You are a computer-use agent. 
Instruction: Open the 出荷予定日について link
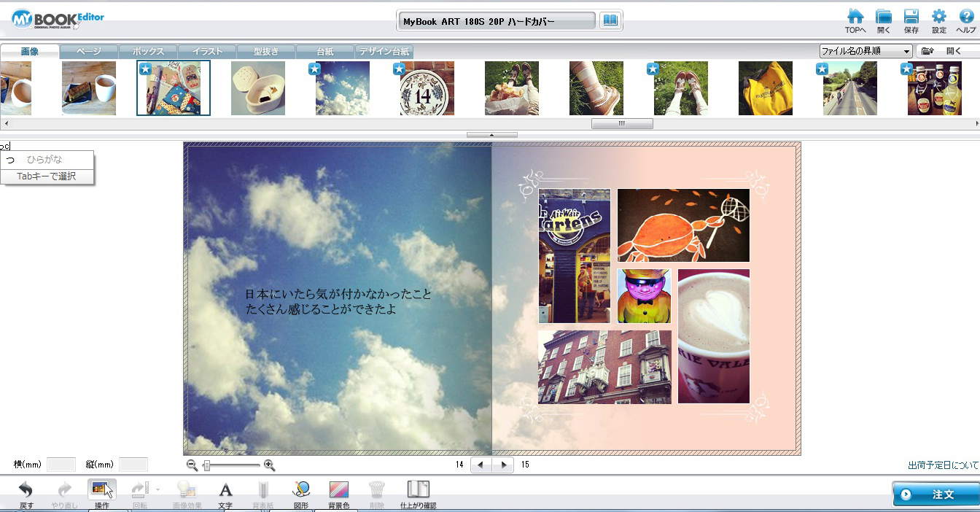[943, 465]
